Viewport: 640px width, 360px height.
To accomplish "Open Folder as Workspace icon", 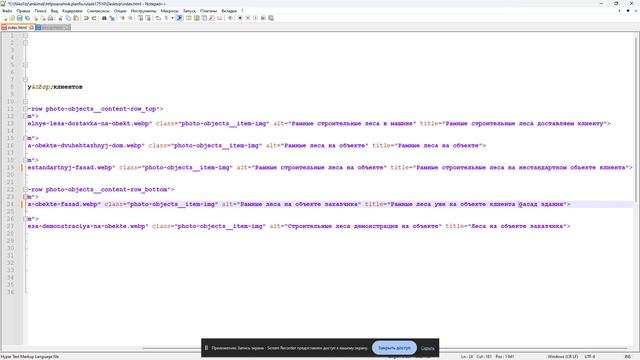I will [x=220, y=18].
